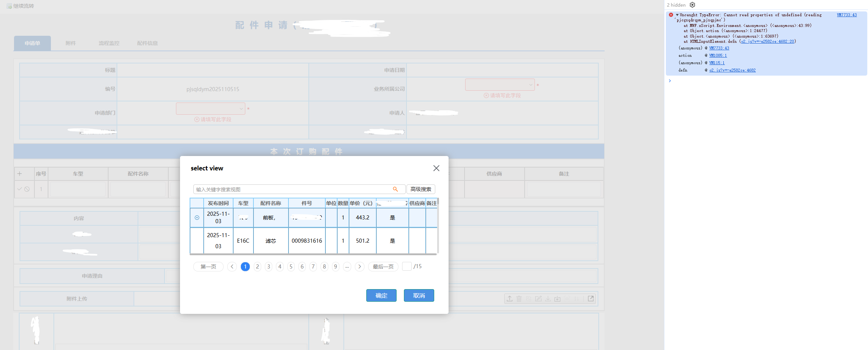This screenshot has height=350, width=868.
Task: Open the o2.js?v=-e2582ce:4682:20 link
Action: pyautogui.click(x=767, y=41)
